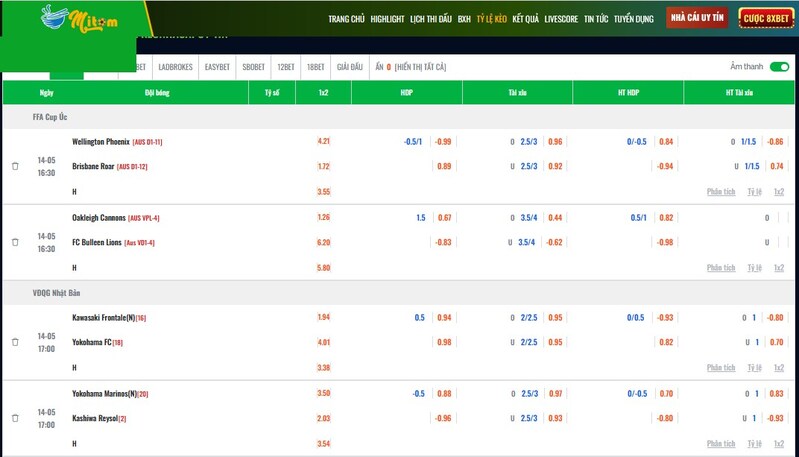Open Phân tích for Wellington Phoenix match
The image size is (799, 457).
[721, 192]
